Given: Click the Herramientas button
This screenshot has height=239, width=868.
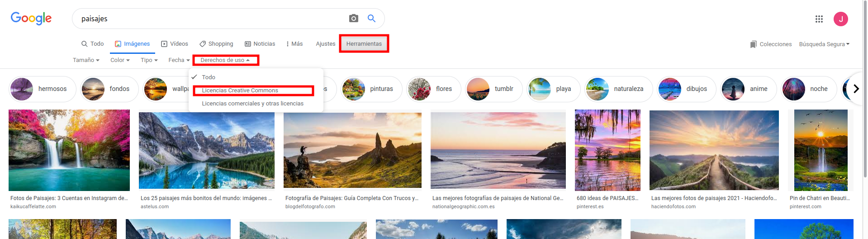Looking at the screenshot, I should click(x=364, y=44).
